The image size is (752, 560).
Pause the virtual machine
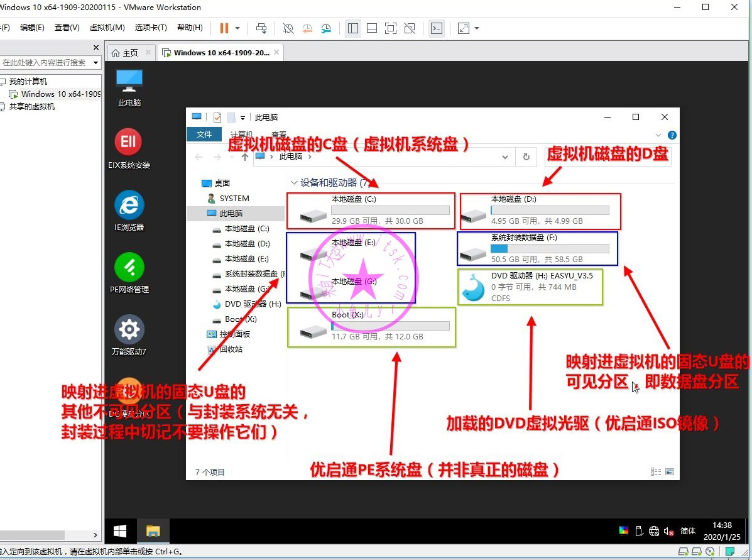tap(224, 28)
